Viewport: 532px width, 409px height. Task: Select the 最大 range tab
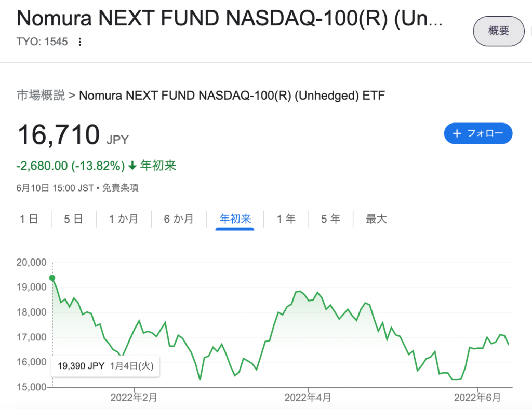pos(376,219)
